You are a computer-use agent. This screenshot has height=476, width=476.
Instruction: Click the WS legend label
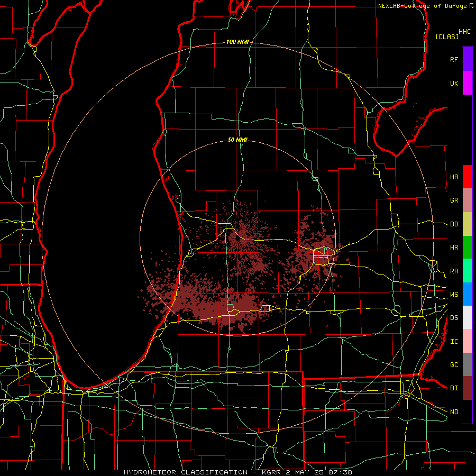(454, 295)
